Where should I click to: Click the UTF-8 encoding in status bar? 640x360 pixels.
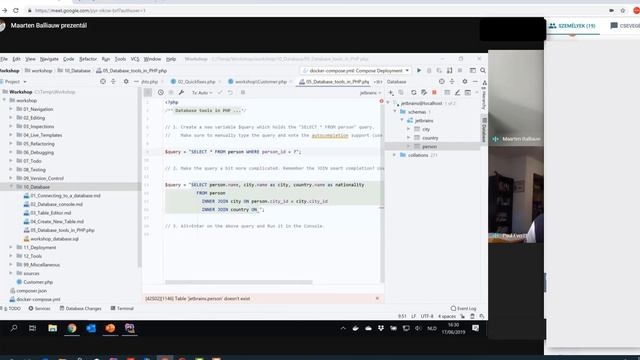(x=427, y=316)
